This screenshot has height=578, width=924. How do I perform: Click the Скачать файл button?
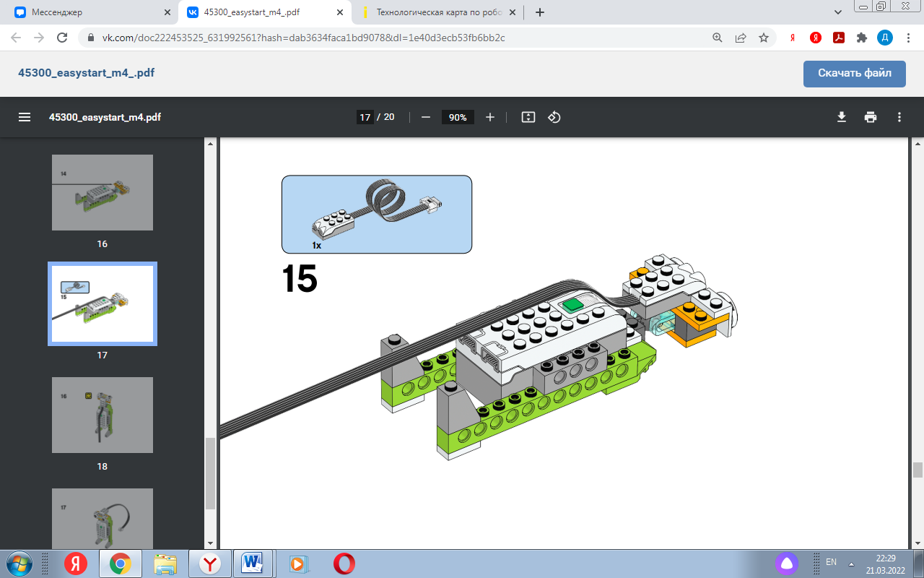pyautogui.click(x=855, y=73)
